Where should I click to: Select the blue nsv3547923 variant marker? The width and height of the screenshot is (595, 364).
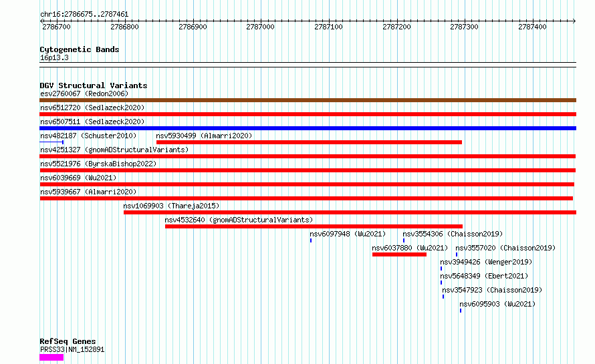(443, 297)
